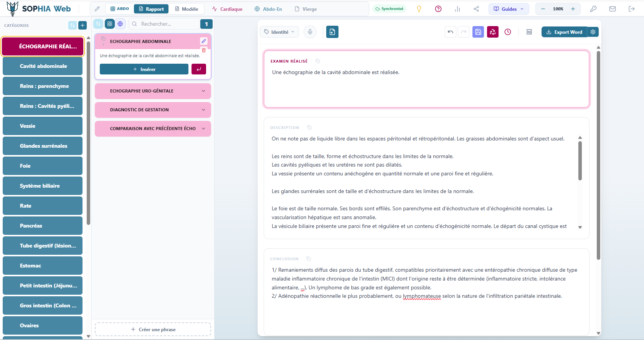Expand ECHOGRAPHIE URO-GÉNITALE section
This screenshot has height=340, width=644.
click(x=153, y=91)
